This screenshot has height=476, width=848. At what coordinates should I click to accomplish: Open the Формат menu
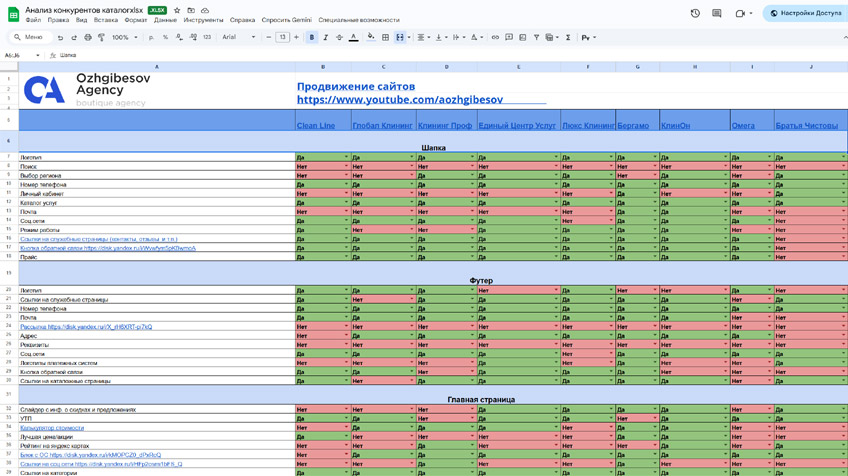tap(135, 20)
